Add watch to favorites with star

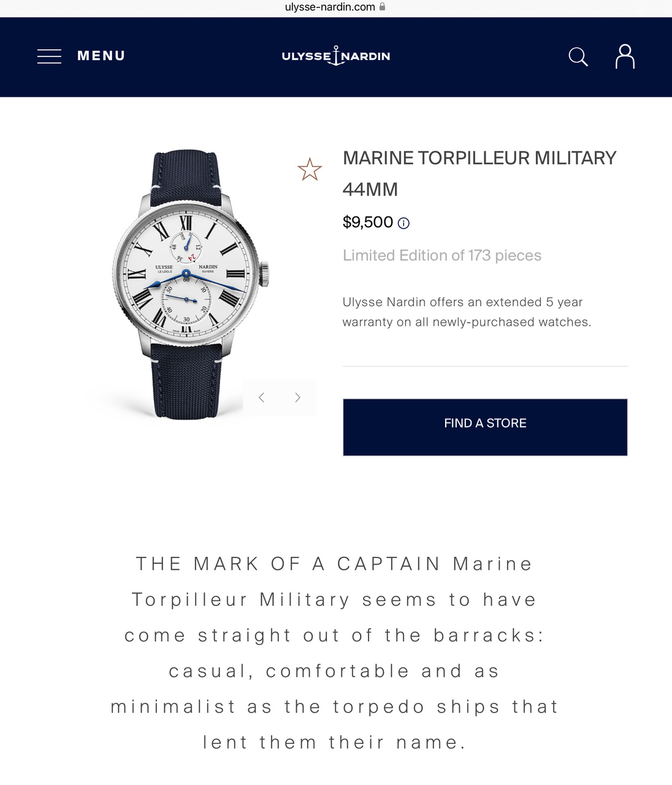click(x=310, y=169)
